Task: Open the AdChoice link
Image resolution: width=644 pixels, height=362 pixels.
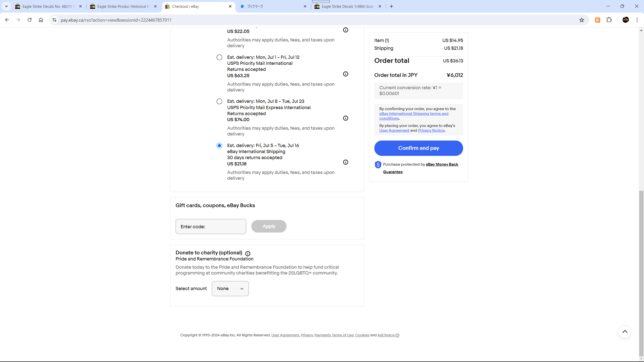Action: [388, 335]
